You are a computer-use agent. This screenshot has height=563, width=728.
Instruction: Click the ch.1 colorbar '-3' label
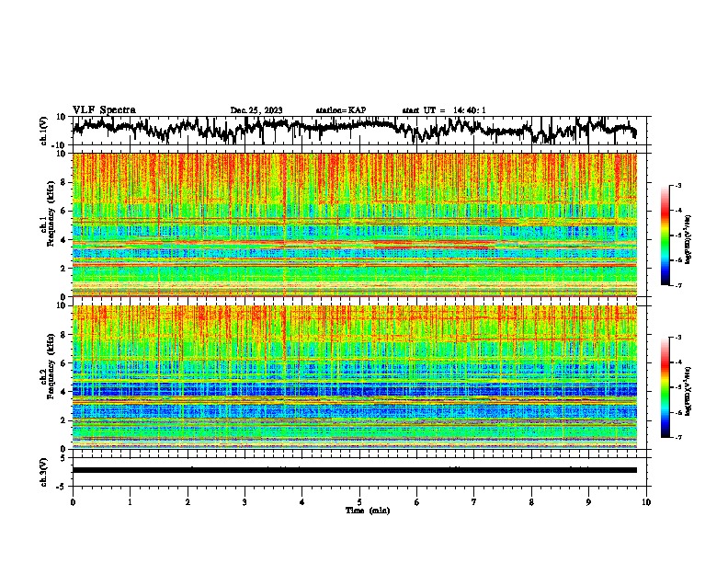point(678,185)
